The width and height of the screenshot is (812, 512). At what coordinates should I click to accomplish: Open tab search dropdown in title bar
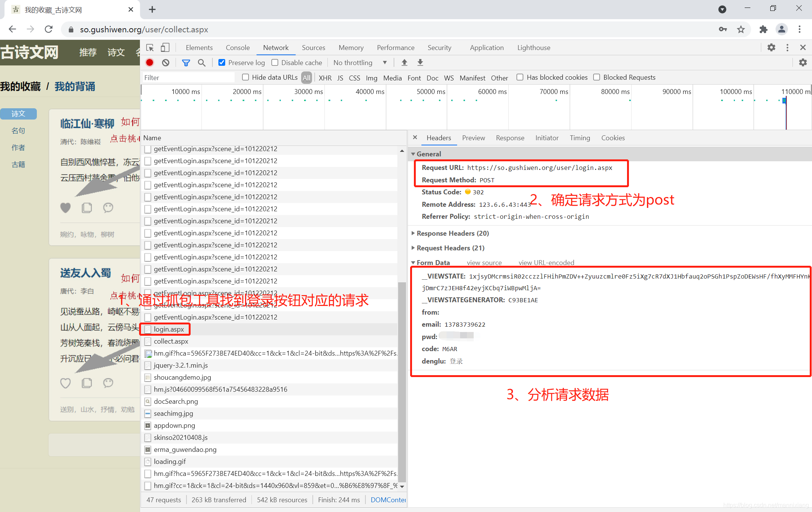[722, 9]
